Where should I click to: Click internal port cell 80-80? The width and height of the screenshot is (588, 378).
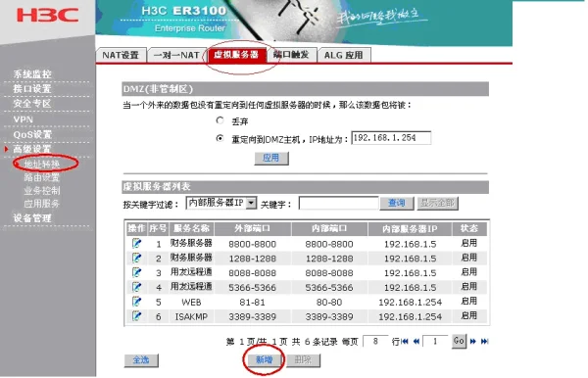[329, 303]
